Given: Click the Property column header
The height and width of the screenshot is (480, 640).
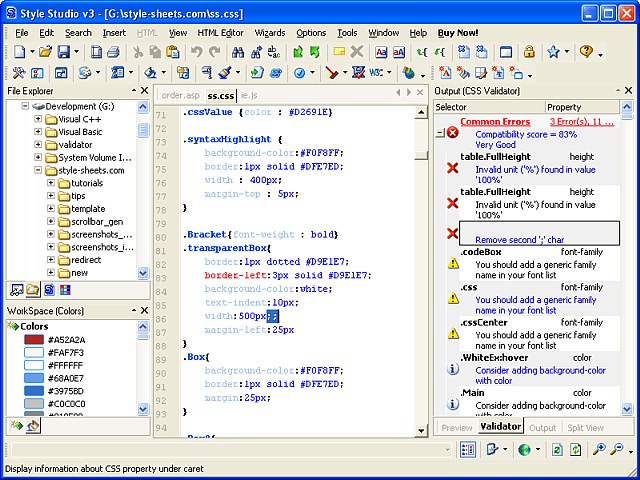Looking at the screenshot, I should [x=582, y=107].
